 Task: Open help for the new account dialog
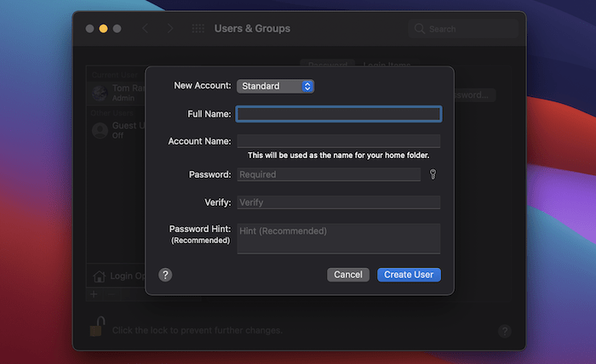click(x=165, y=275)
